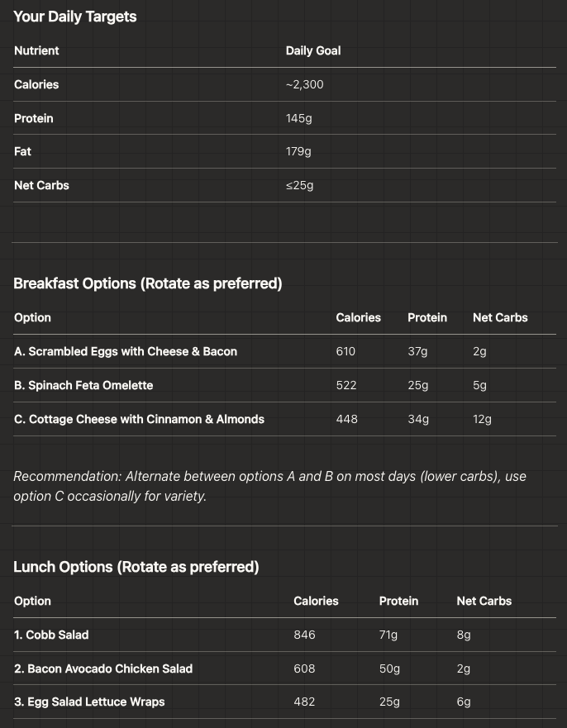
Task: Click the 846 calories value for Cobb Salad
Action: click(x=304, y=635)
